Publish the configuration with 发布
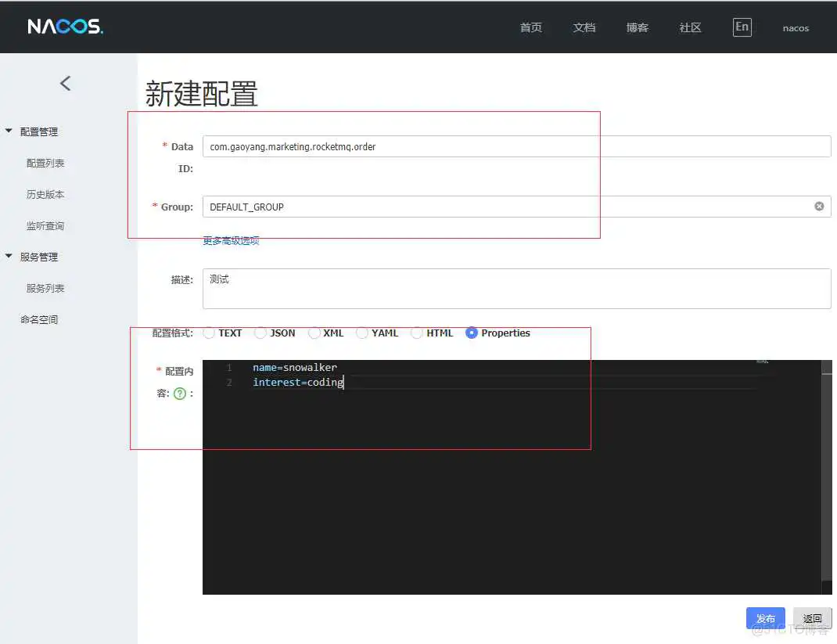 click(x=765, y=617)
